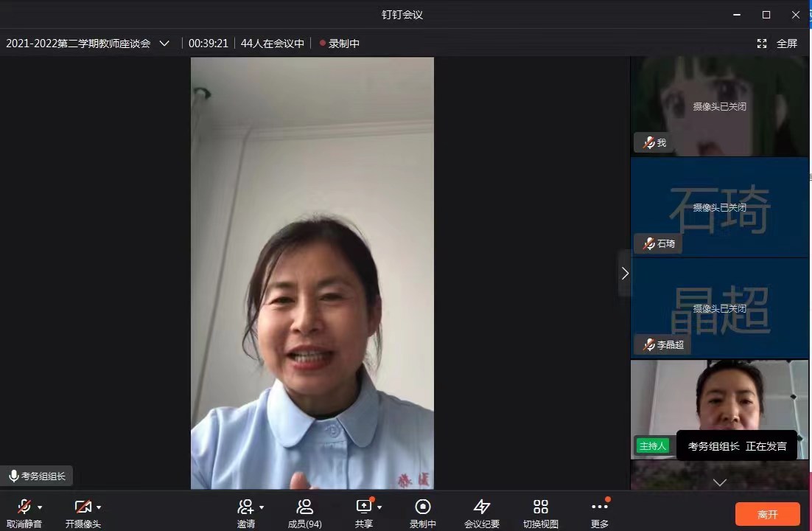Open the meeting minutes (会议纪要) icon

pyautogui.click(x=482, y=507)
